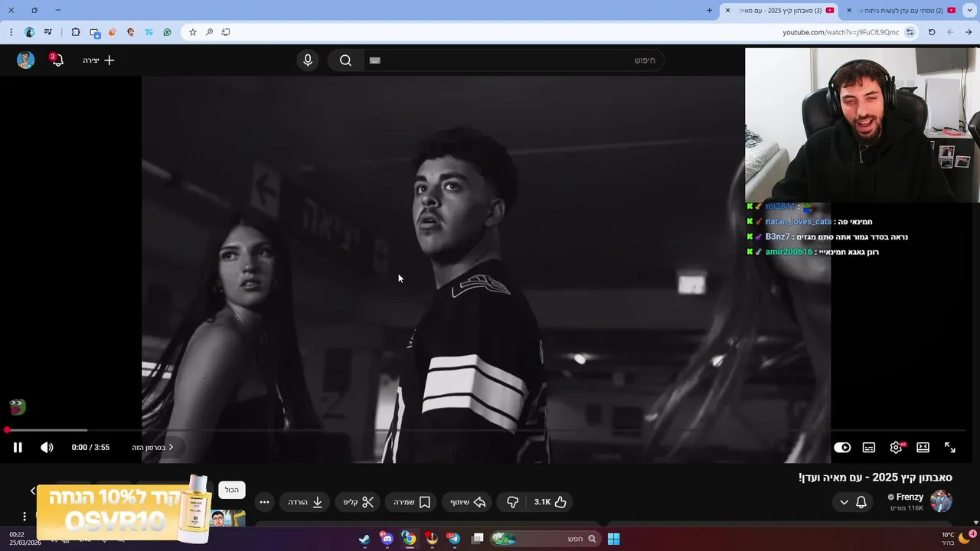Screen dimensions: 980x551
Task: Open more actions three-dot menu
Action: point(264,502)
